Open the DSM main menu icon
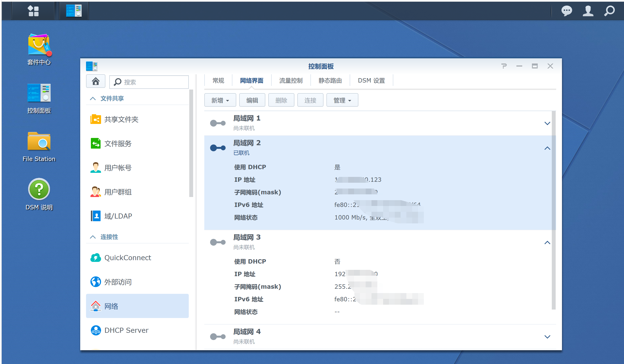The width and height of the screenshot is (624, 364). click(33, 11)
